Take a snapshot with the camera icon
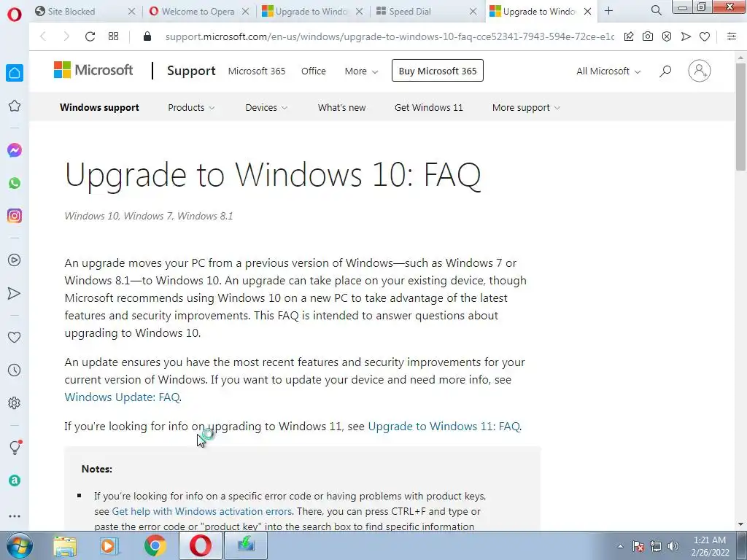The image size is (747, 560). pyautogui.click(x=648, y=36)
